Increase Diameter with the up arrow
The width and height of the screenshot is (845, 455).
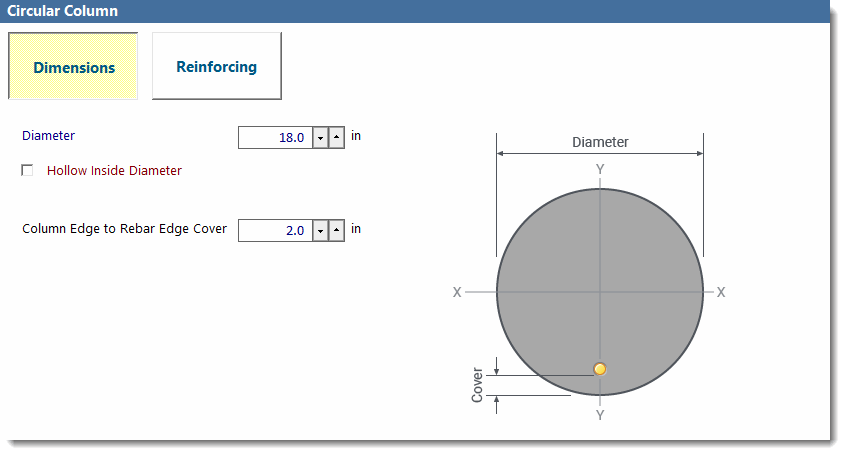click(x=337, y=138)
